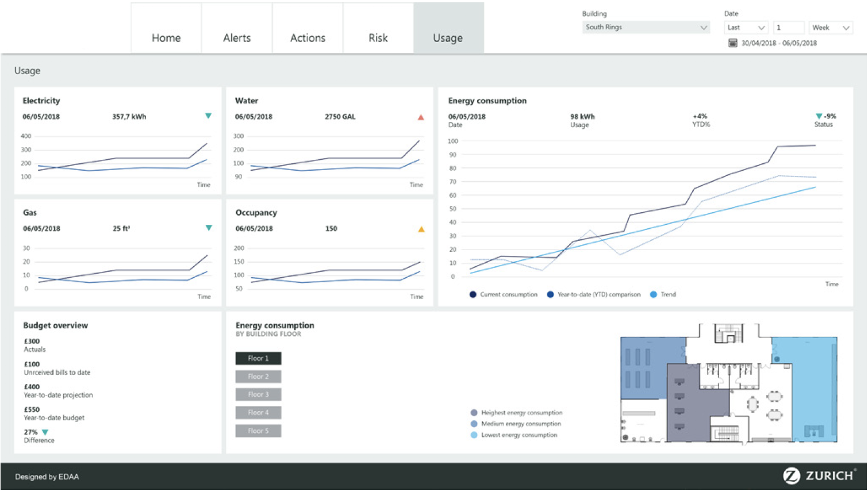
Task: Switch to the Alerts tab
Action: (x=237, y=38)
